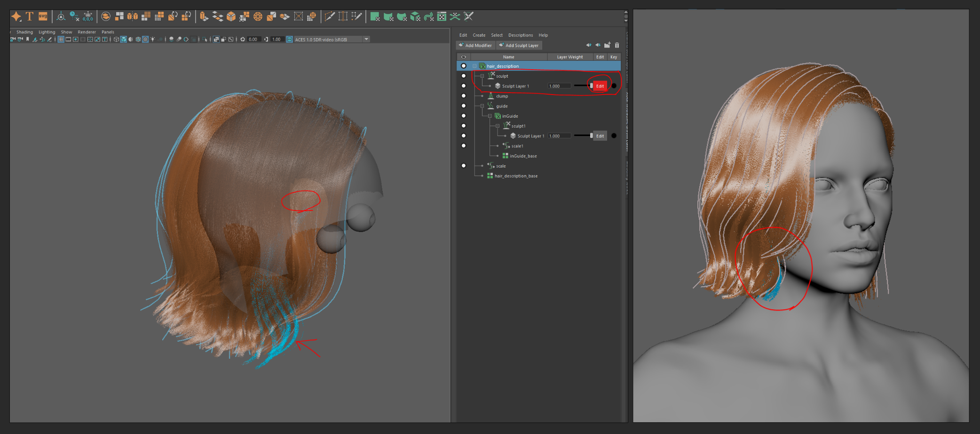This screenshot has width=980, height=434.
Task: Click the orange polygon cube shelf icon
Action: (231, 17)
